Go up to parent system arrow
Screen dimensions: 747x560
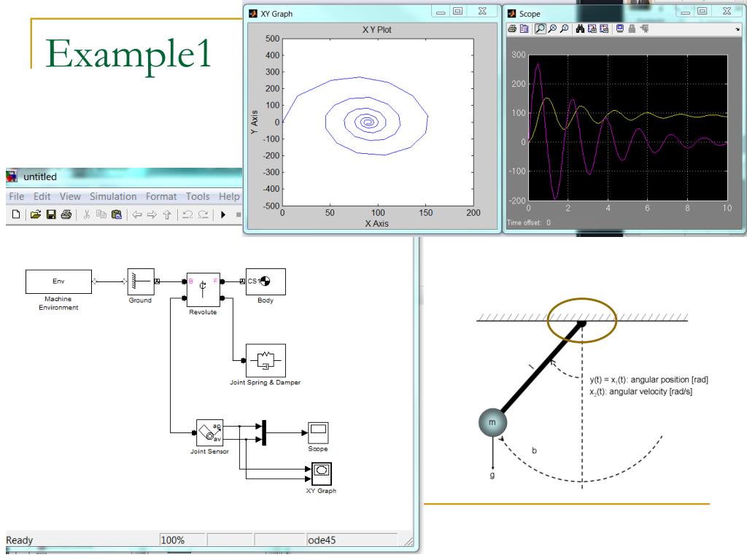click(167, 215)
